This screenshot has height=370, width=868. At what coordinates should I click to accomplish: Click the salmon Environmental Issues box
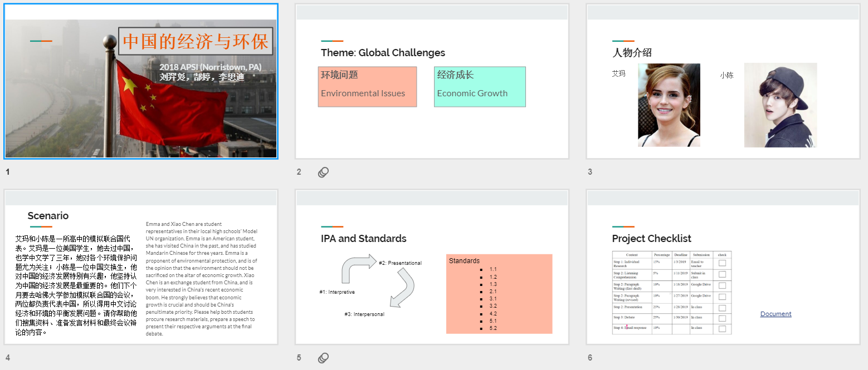(367, 86)
